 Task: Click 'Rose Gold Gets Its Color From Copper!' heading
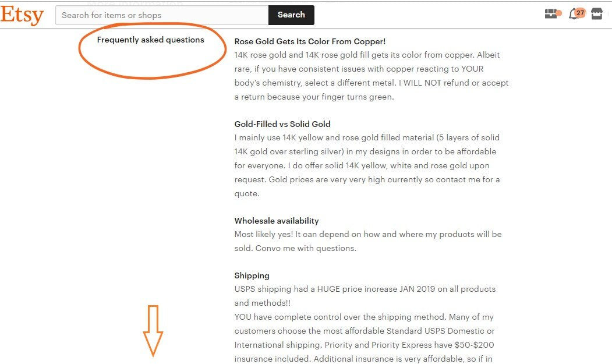[x=310, y=41]
